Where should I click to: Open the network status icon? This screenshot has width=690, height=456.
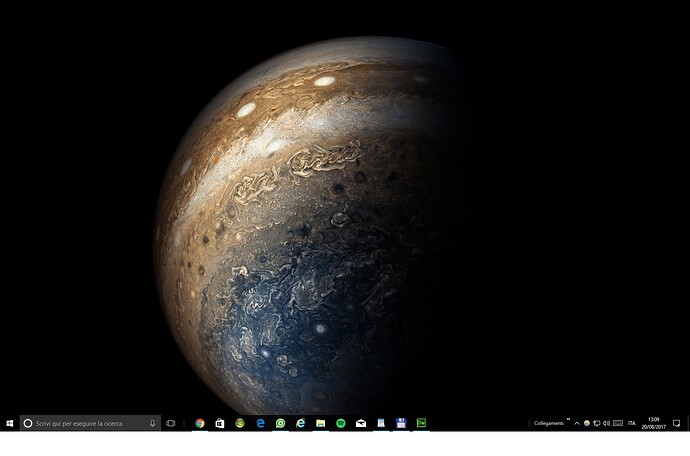[597, 423]
